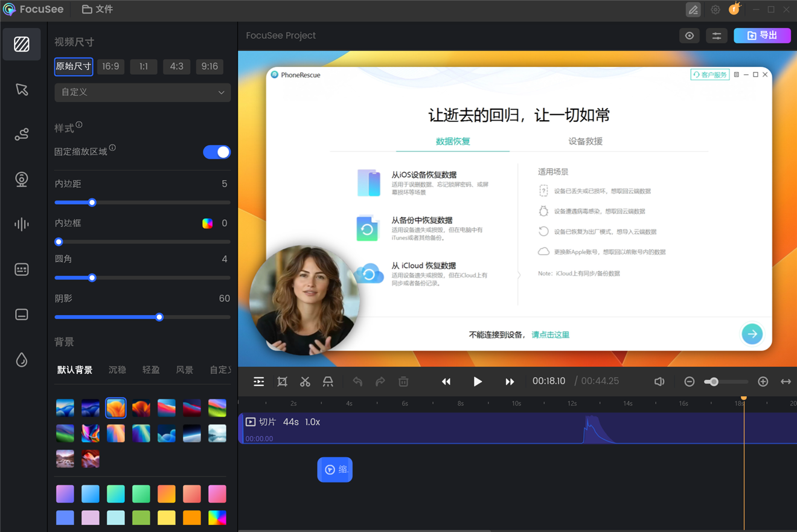Click the speed tool in timeline toolbar

pos(328,382)
